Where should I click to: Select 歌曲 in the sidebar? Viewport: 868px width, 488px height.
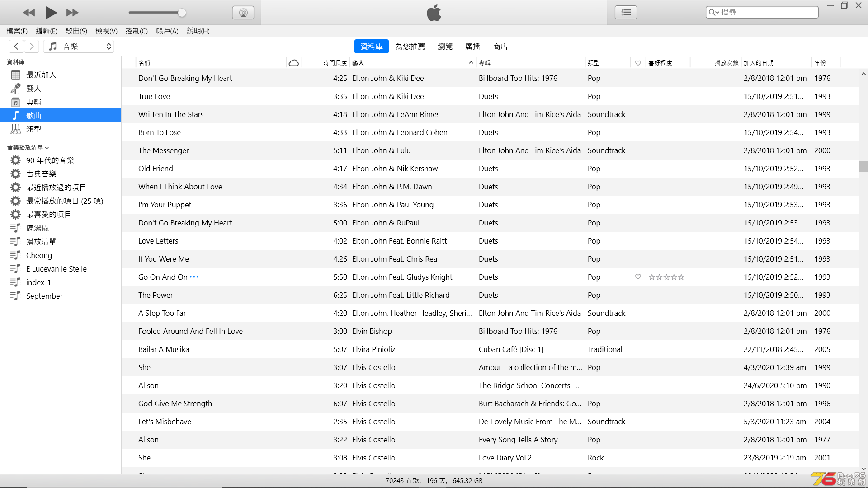[x=61, y=115]
